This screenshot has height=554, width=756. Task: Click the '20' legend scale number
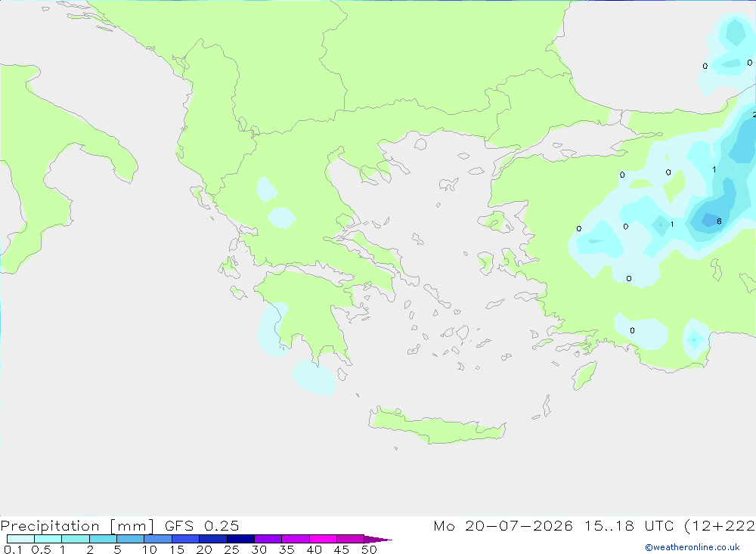[204, 549]
